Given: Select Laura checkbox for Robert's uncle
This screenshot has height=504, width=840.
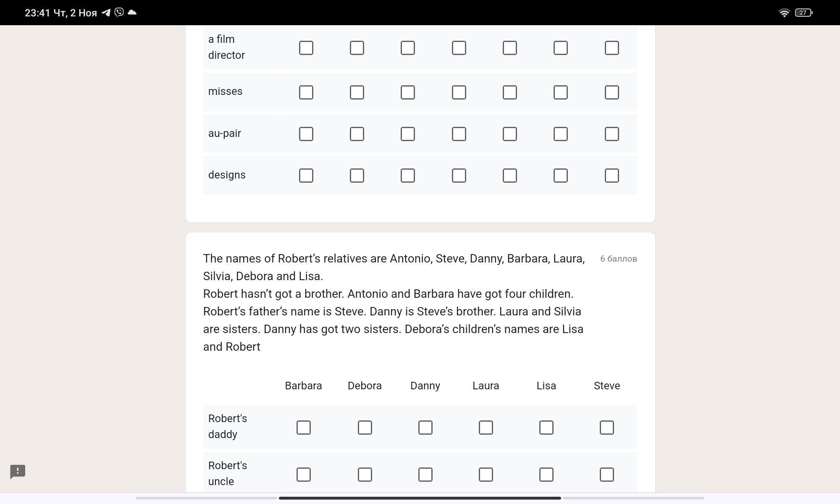Looking at the screenshot, I should [486, 475].
